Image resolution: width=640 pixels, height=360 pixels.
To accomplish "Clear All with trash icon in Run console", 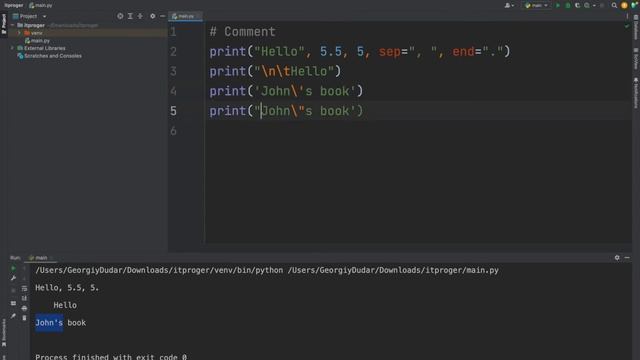I will (x=24, y=318).
